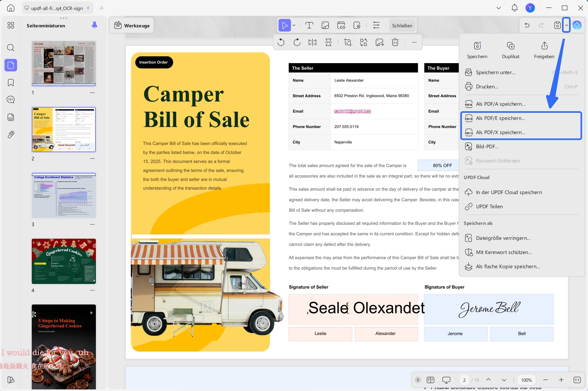This screenshot has height=391, width=588.
Task: Select the Text tool in the toolbar
Action: point(309,25)
